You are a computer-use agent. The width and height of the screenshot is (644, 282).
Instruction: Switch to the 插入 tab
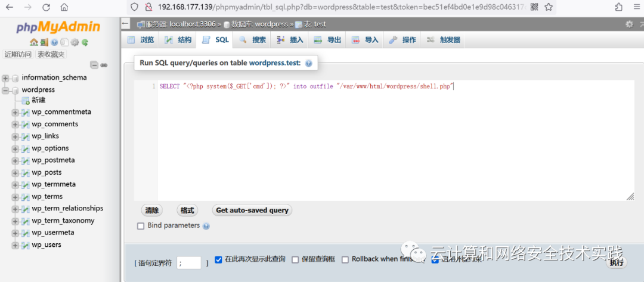click(290, 40)
